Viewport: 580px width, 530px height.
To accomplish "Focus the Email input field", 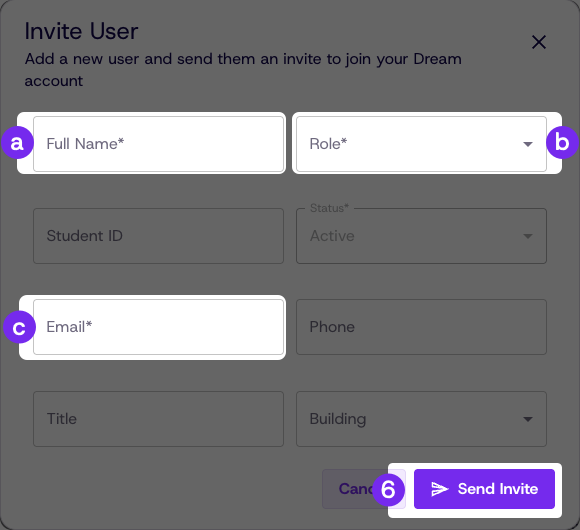I will coord(158,327).
